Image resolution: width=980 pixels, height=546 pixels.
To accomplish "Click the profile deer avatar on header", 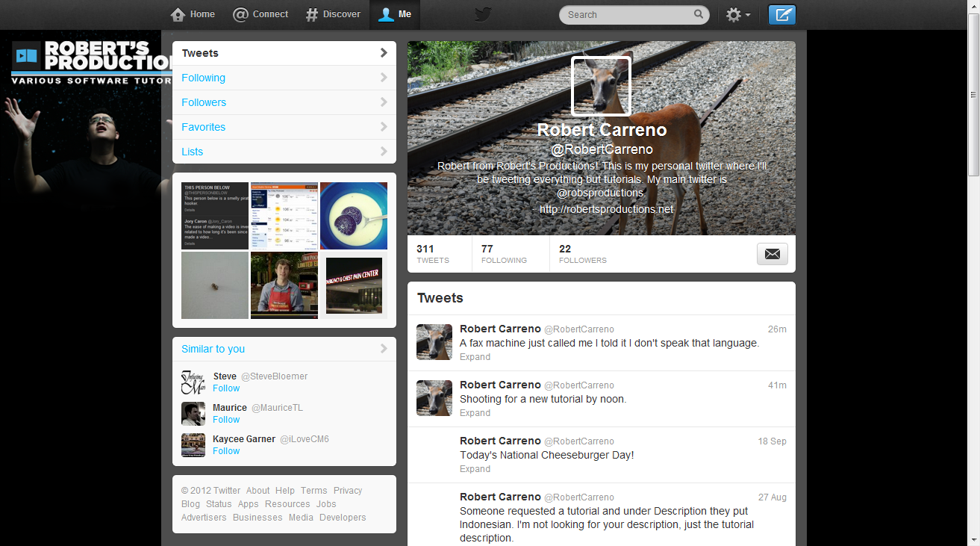I will (601, 87).
